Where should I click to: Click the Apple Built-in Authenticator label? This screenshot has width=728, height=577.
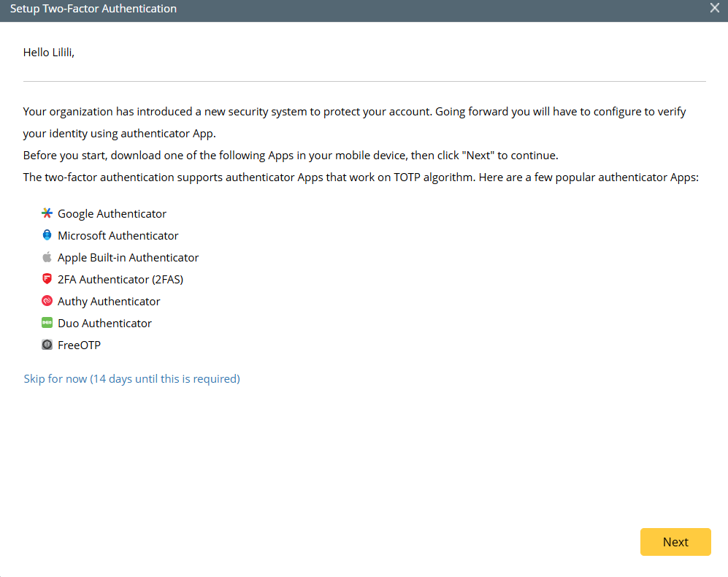click(x=128, y=258)
